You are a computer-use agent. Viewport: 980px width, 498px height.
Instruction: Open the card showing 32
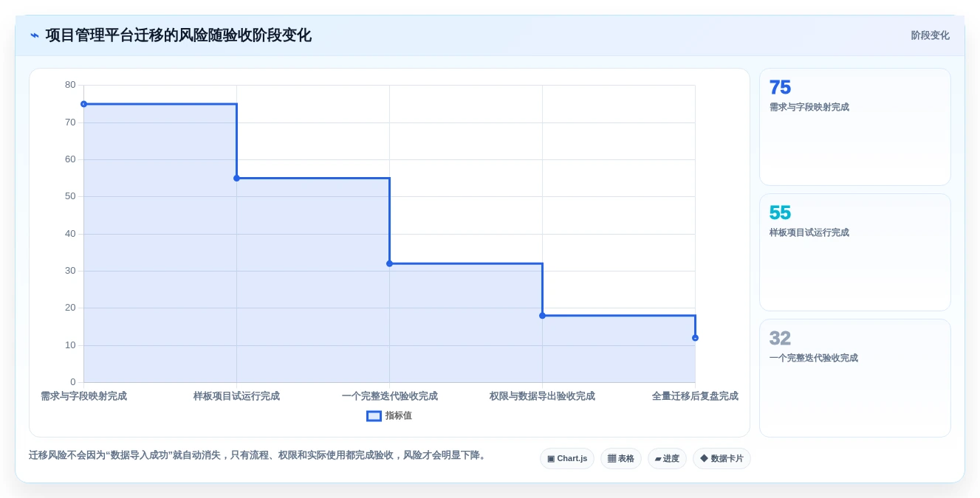click(855, 378)
